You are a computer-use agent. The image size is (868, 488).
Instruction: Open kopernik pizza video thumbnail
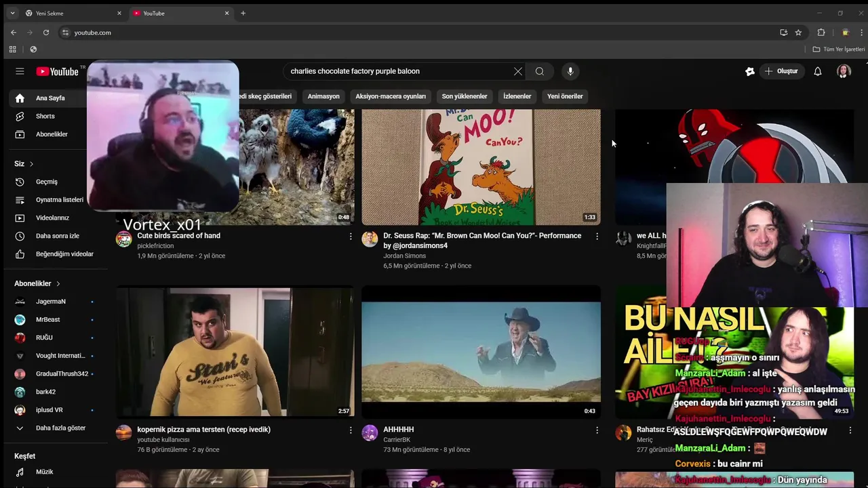coord(235,352)
